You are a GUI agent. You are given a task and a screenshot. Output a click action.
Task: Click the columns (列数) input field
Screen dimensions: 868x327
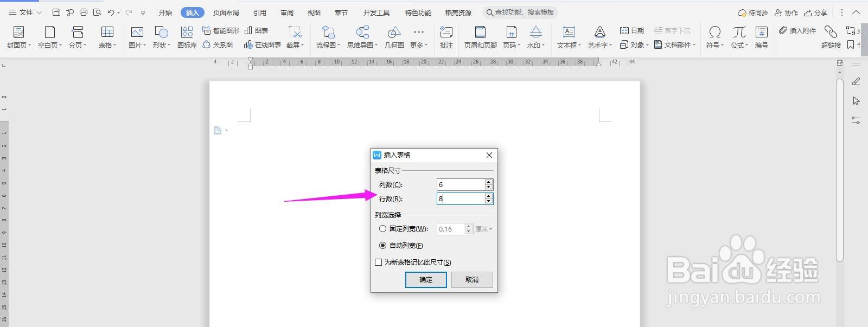tap(461, 184)
